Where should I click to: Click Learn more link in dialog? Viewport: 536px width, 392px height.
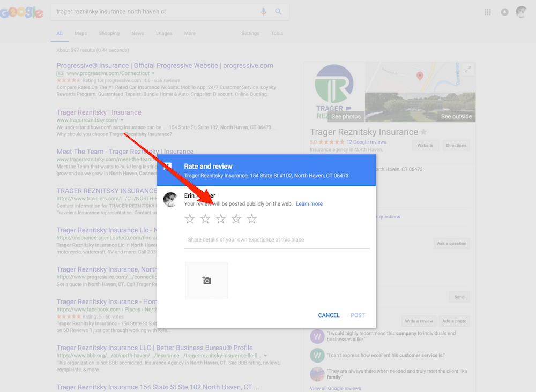(309, 204)
